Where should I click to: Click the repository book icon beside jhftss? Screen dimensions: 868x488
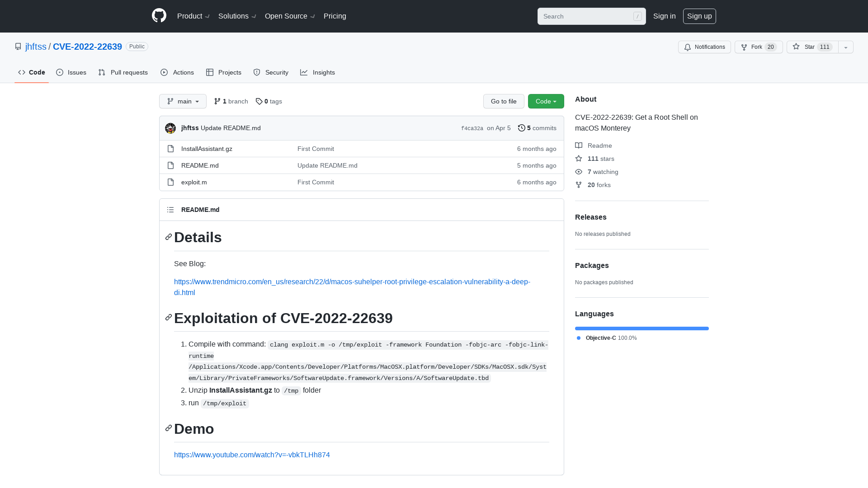[x=18, y=47]
